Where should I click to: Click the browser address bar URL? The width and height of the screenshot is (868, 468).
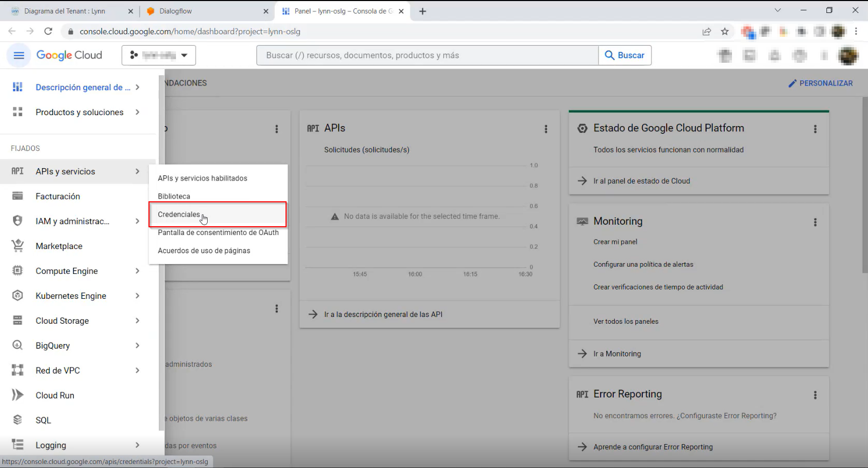(x=190, y=32)
